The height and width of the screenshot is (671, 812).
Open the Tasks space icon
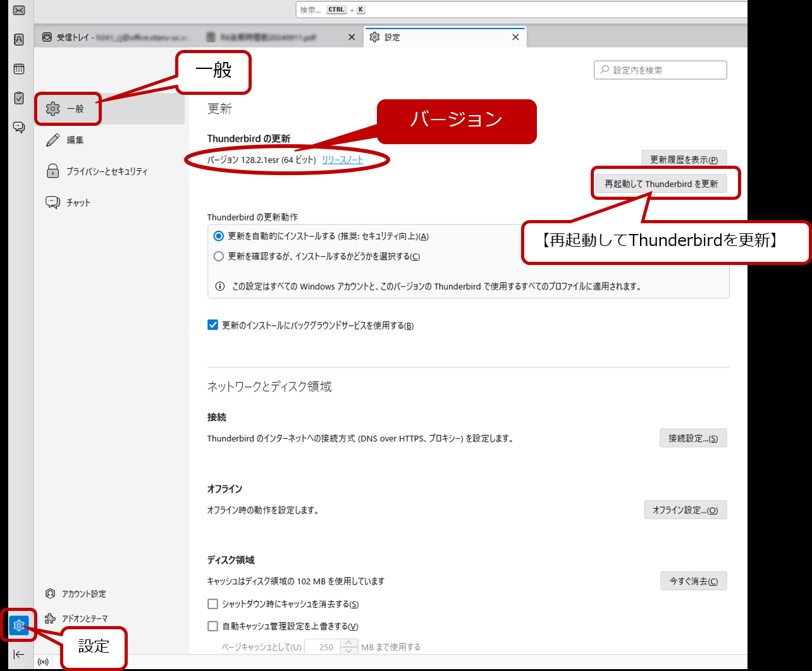(x=19, y=98)
